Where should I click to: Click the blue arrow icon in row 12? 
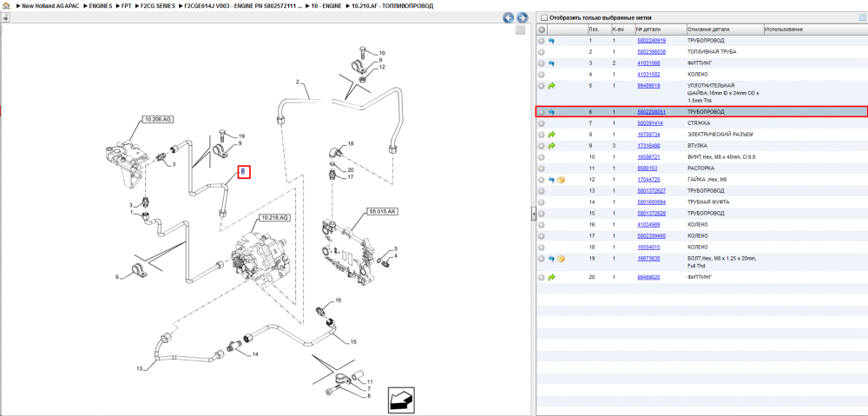click(551, 180)
